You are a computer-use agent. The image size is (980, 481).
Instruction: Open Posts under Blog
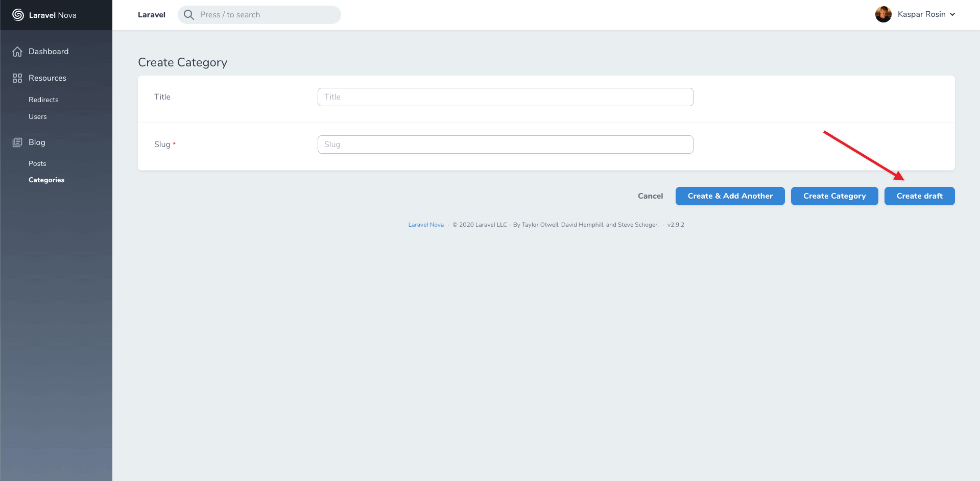click(37, 163)
